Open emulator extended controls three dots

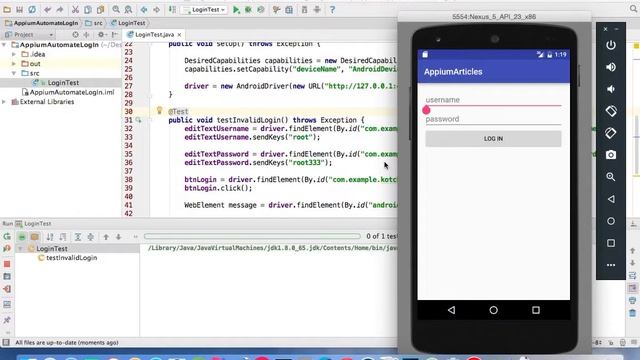(611, 265)
